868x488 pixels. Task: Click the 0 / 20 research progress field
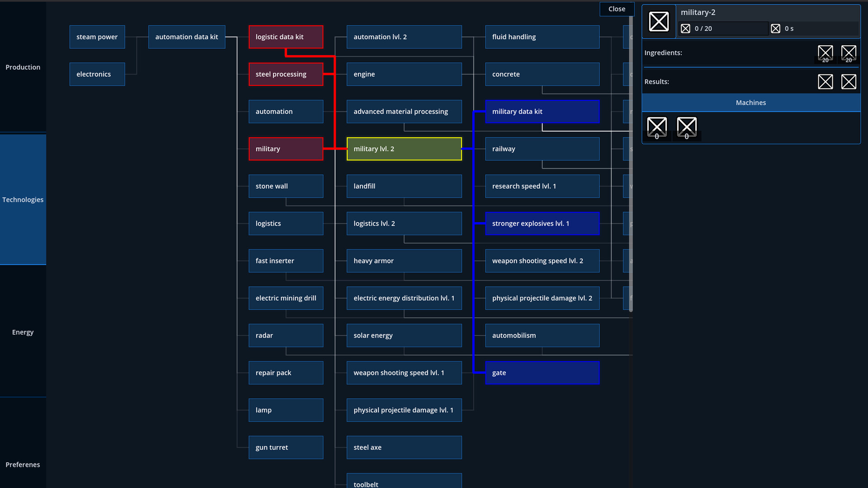(x=723, y=28)
